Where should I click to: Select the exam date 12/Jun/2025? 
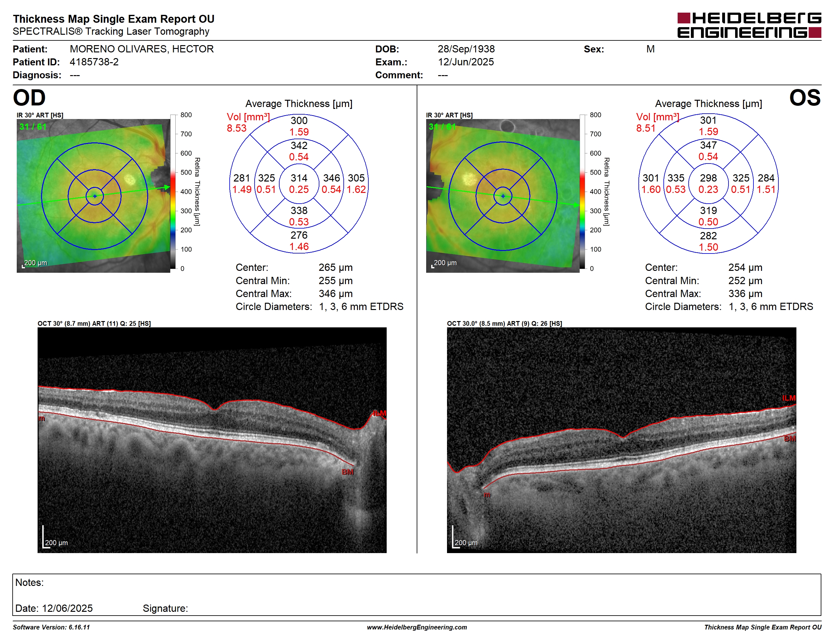466,62
